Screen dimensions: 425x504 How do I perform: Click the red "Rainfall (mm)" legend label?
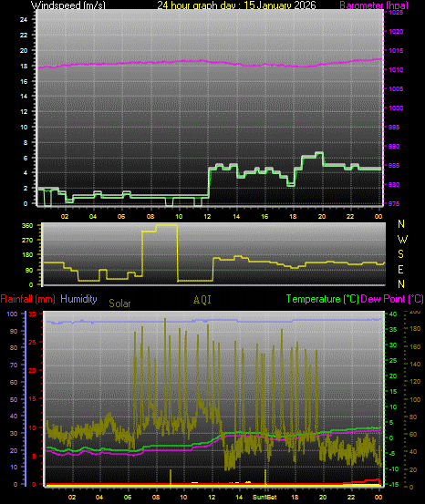point(27,299)
